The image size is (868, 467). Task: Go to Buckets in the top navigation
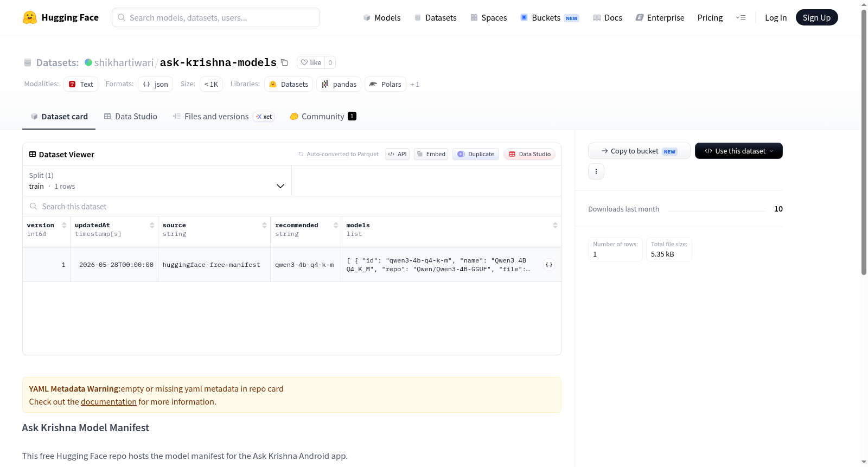pyautogui.click(x=550, y=17)
